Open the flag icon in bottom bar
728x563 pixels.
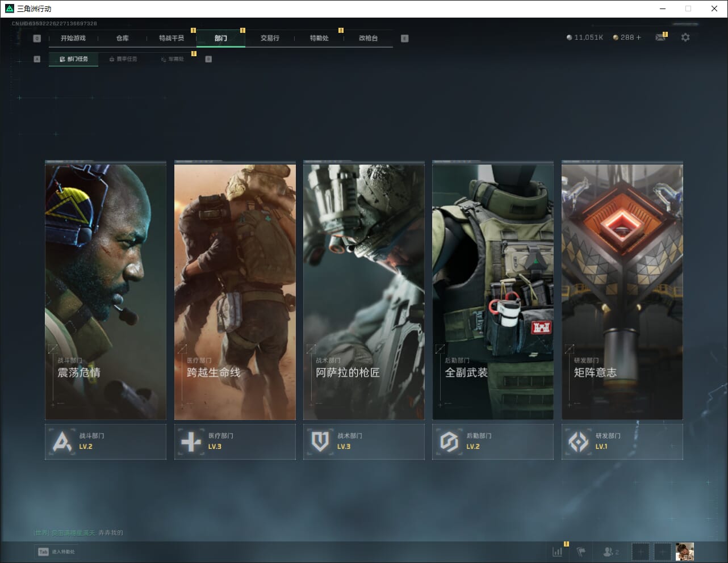click(x=581, y=552)
